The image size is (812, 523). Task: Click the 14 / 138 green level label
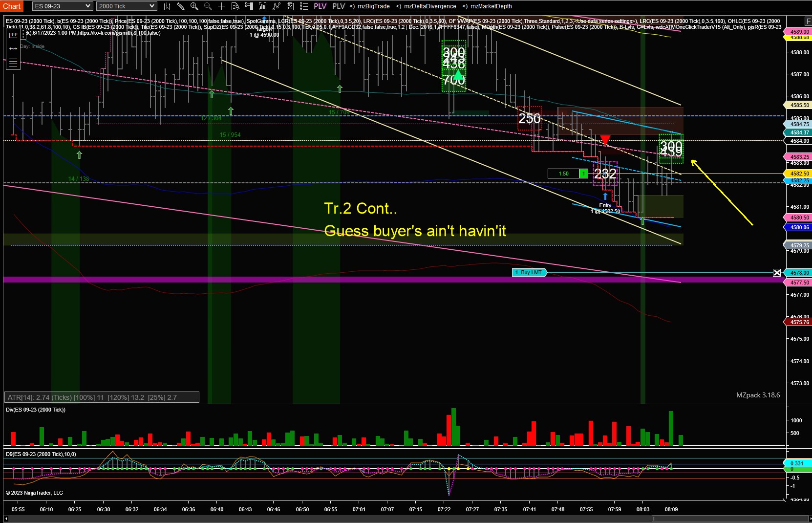coord(79,179)
